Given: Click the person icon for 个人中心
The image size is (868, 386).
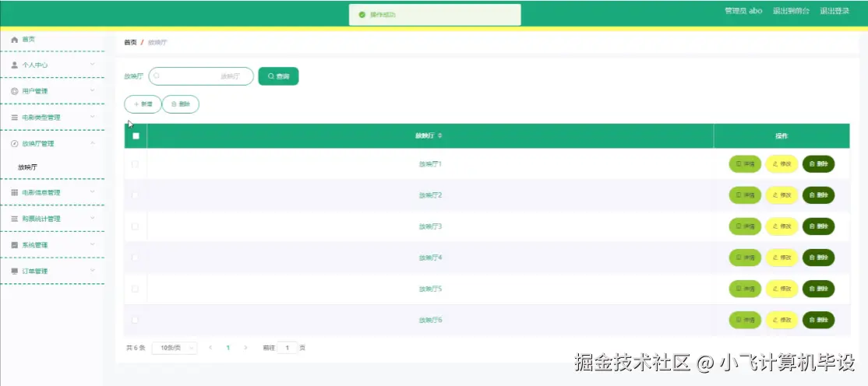Looking at the screenshot, I should tap(15, 65).
